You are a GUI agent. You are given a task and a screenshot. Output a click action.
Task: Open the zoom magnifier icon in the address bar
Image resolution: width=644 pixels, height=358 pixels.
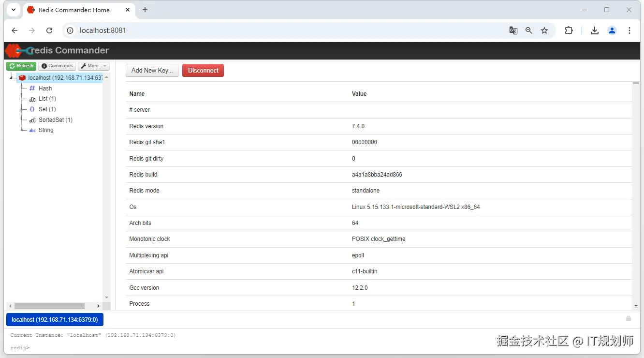click(x=529, y=30)
